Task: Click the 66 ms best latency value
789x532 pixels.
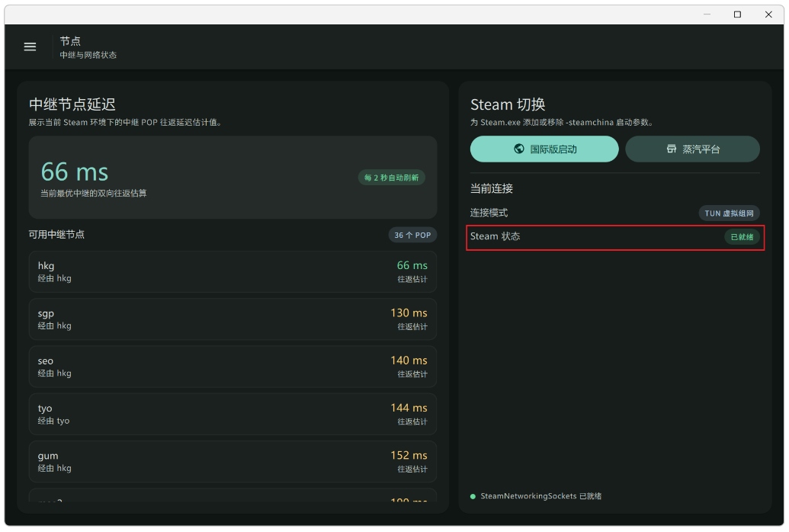Action: (x=75, y=171)
